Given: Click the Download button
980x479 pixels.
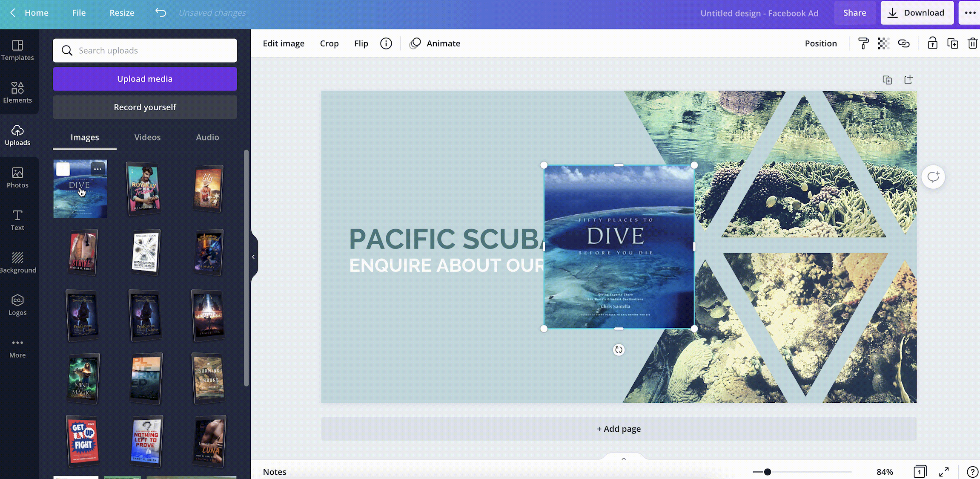Looking at the screenshot, I should point(917,13).
